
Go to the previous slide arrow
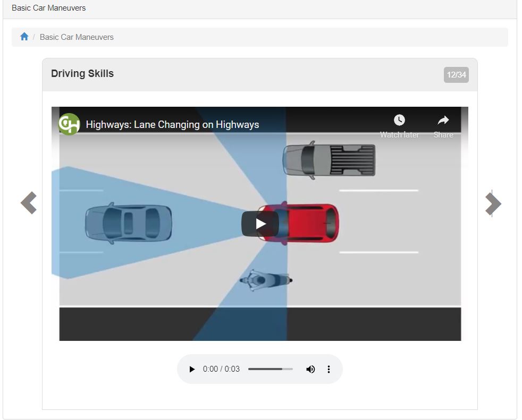29,203
